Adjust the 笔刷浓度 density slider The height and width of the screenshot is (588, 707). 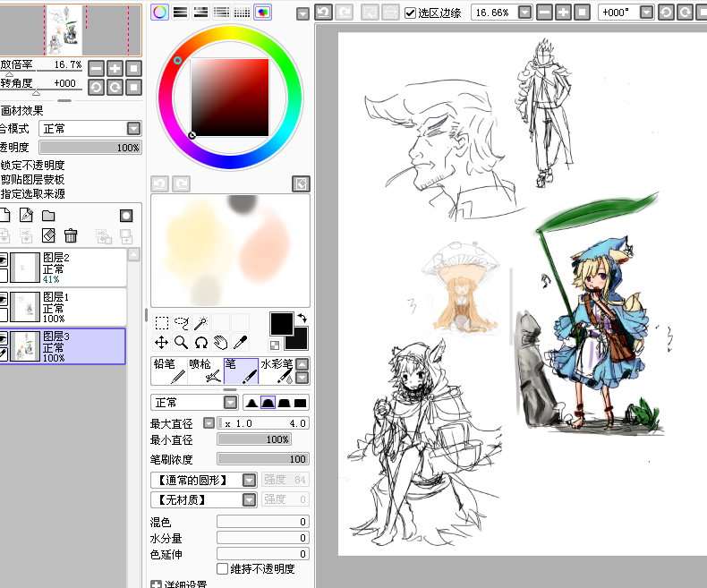point(263,459)
